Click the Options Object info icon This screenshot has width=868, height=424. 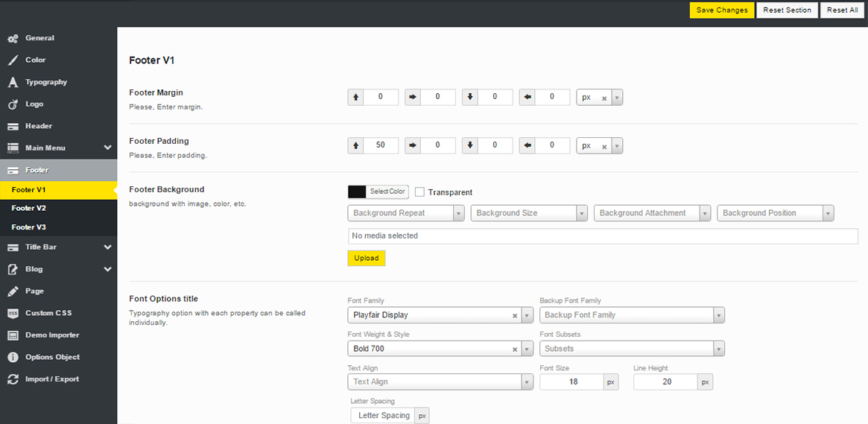pos(13,357)
